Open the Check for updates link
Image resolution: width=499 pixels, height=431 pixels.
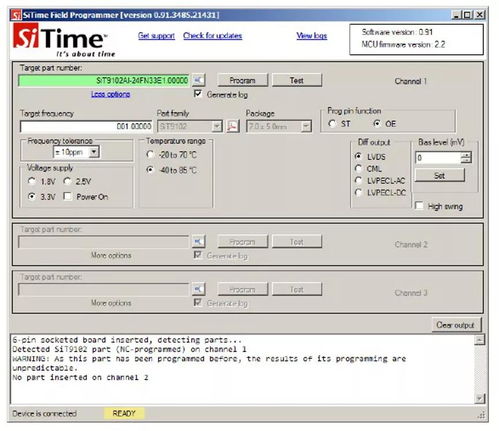(x=213, y=36)
